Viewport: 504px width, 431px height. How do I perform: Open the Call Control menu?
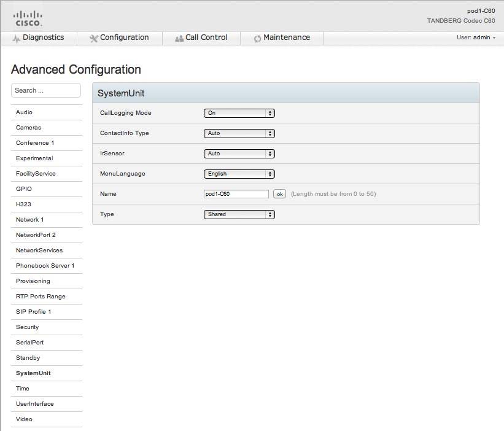tap(201, 37)
